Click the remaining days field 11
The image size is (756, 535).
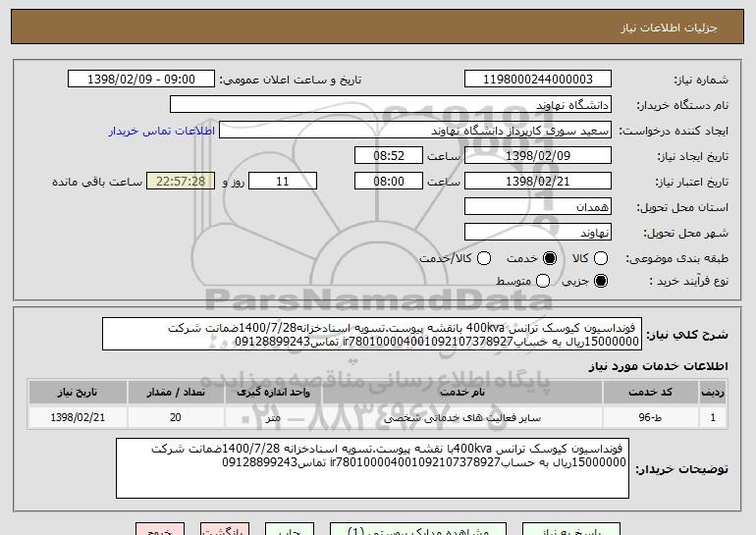pos(283,182)
